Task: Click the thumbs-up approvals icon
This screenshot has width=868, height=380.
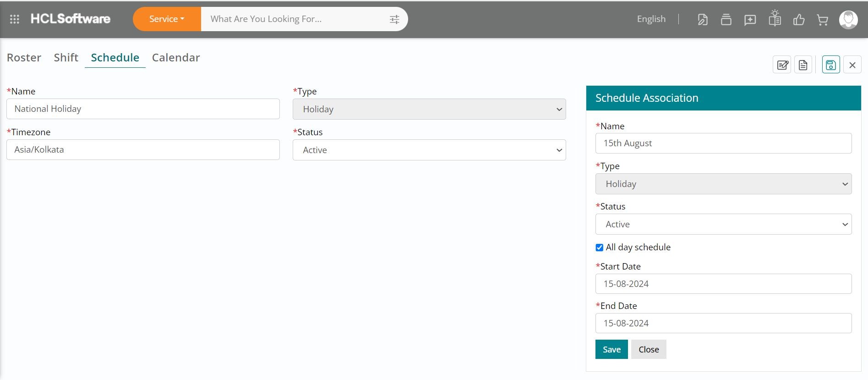Action: [799, 20]
